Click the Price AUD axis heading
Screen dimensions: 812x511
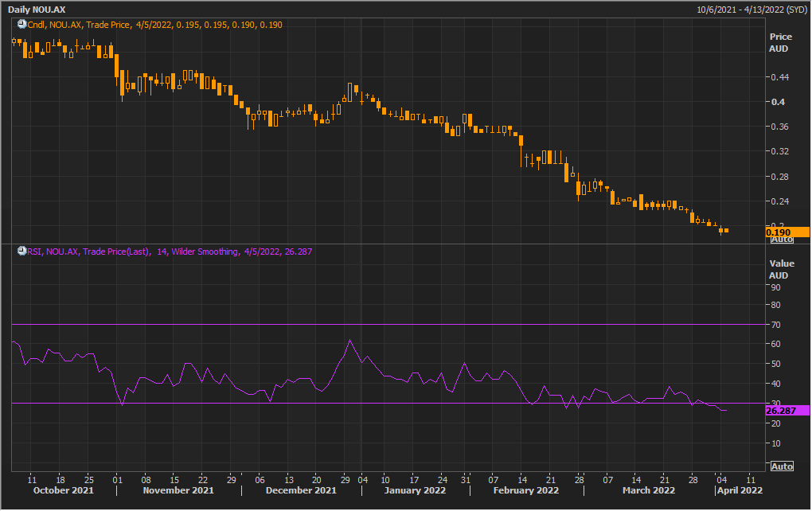(779, 42)
